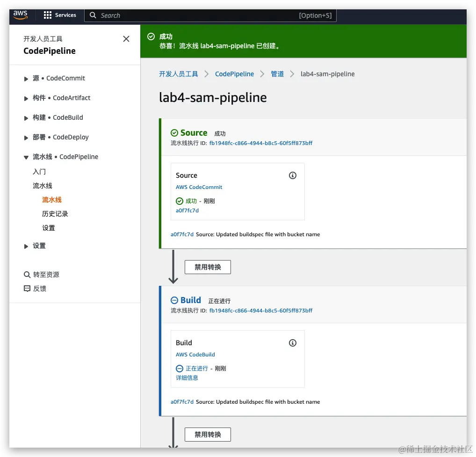This screenshot has width=476, height=457.
Task: Open a0f7fc7d commit link below Source card
Action: pos(182,234)
